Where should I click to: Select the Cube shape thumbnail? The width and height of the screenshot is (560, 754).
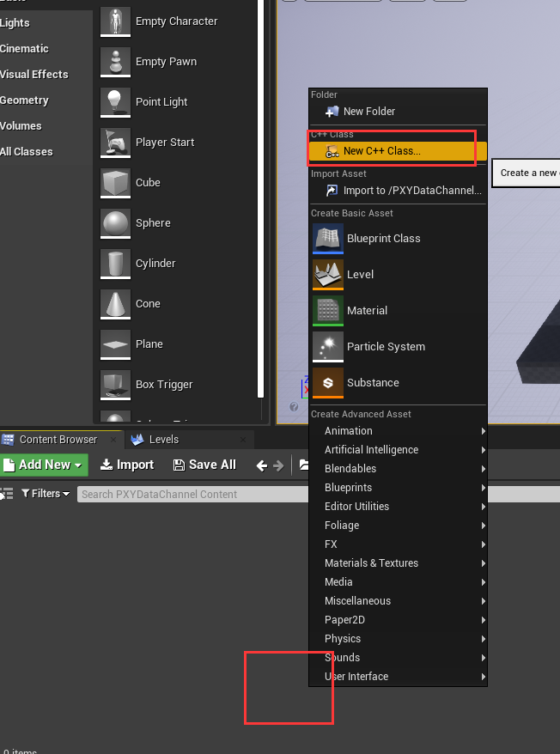pyautogui.click(x=115, y=183)
